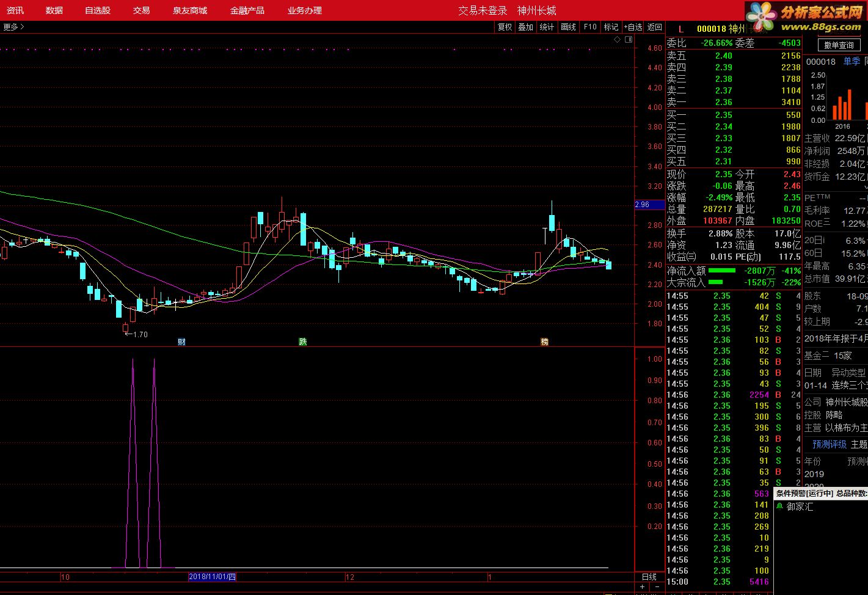The width and height of the screenshot is (868, 595).
Task: Add stock via +自选 button
Action: point(633,27)
